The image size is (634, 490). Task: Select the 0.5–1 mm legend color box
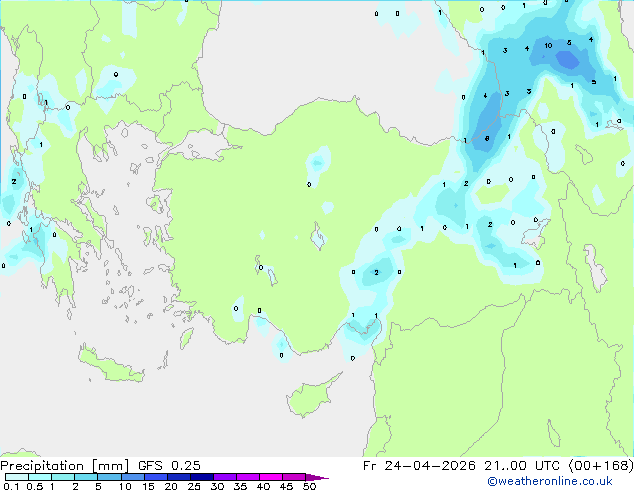[x=40, y=477]
